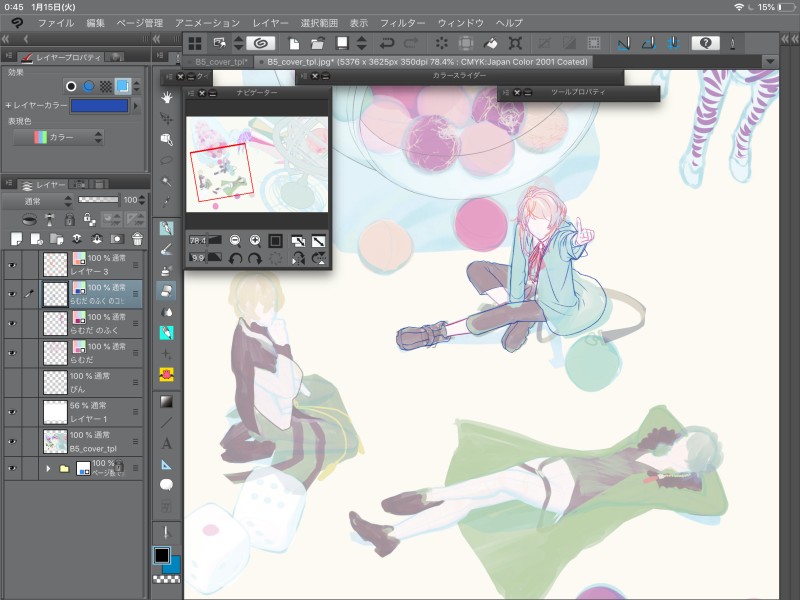
Task: Hide layer レイヤー 3 using eye icon
Action: pyautogui.click(x=13, y=264)
